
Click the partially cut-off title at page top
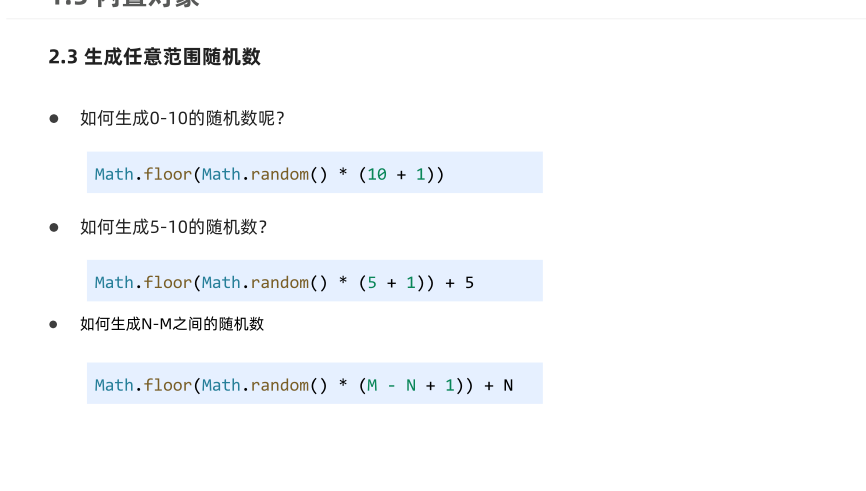[x=125, y=3]
